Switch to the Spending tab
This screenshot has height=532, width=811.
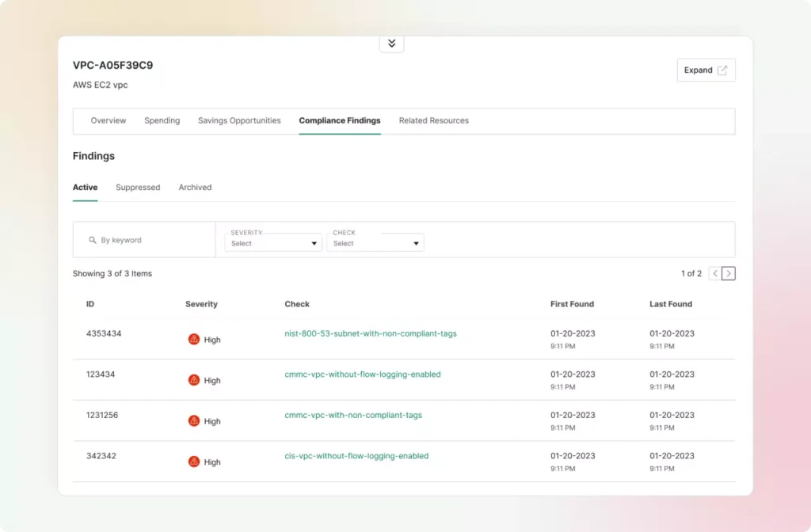click(162, 120)
